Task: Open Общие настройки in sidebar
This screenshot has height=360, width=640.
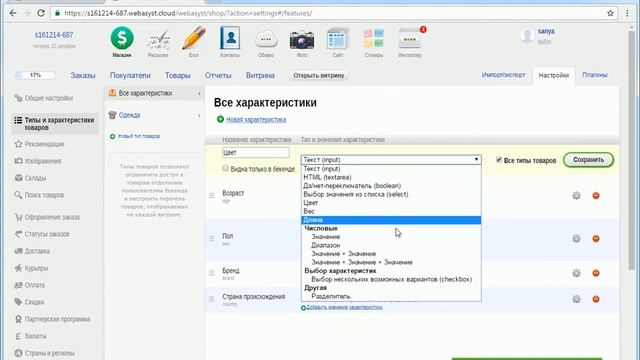Action: pyautogui.click(x=49, y=98)
